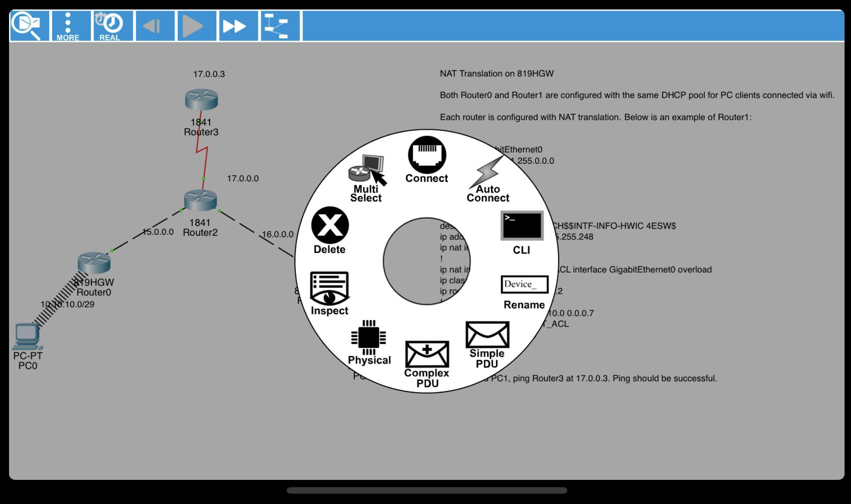The width and height of the screenshot is (851, 504).
Task: Open the CLI terminal option
Action: coord(522,233)
